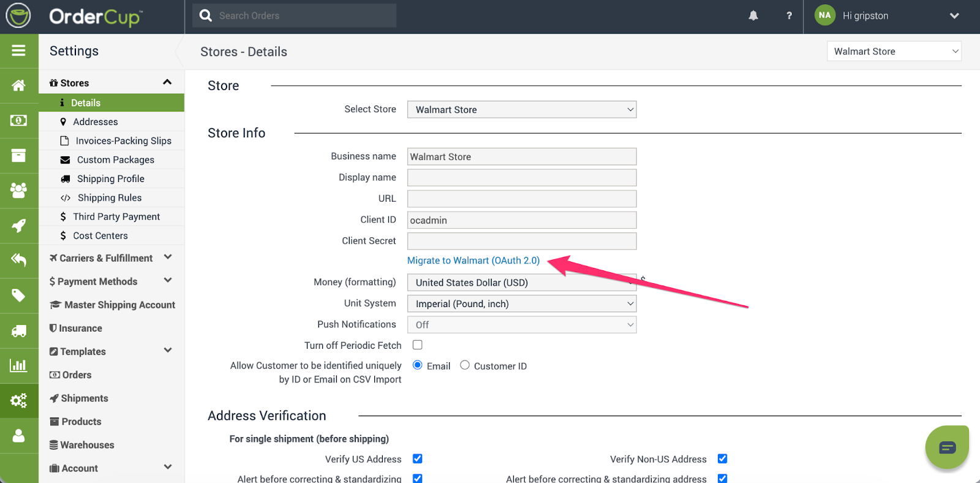Open the Details menu item
The image size is (980, 483).
pyautogui.click(x=111, y=102)
